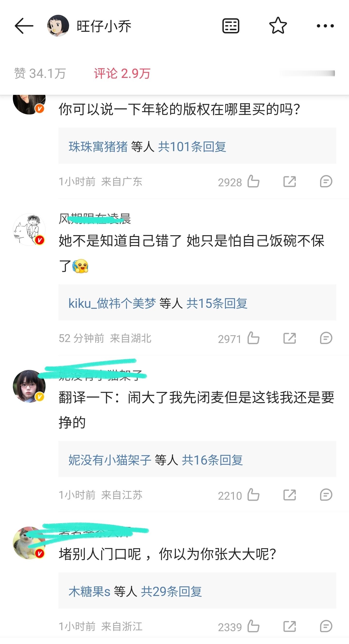Switch to the 赞 34.1万 tab

pyautogui.click(x=40, y=73)
